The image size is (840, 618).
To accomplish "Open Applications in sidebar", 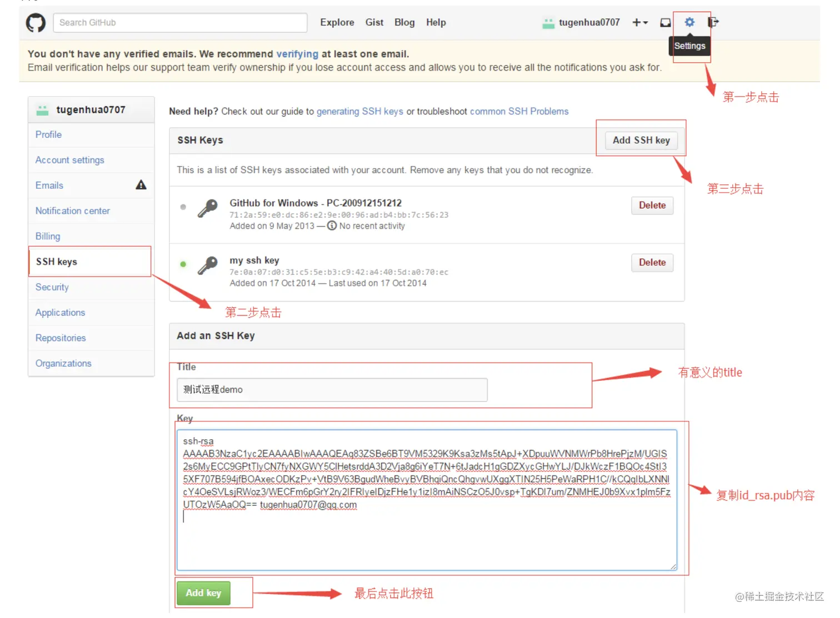I will click(x=91, y=313).
